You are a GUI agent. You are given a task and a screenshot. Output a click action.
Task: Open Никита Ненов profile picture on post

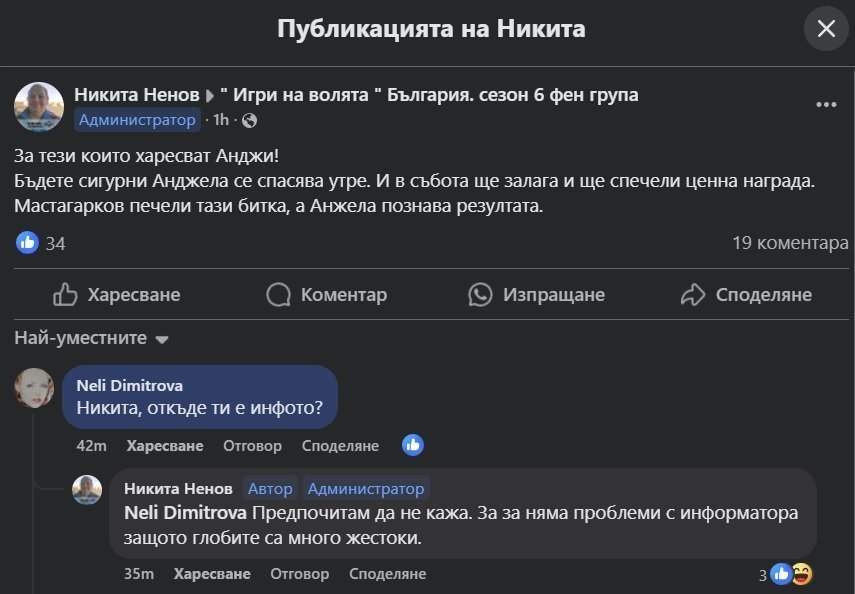39,107
